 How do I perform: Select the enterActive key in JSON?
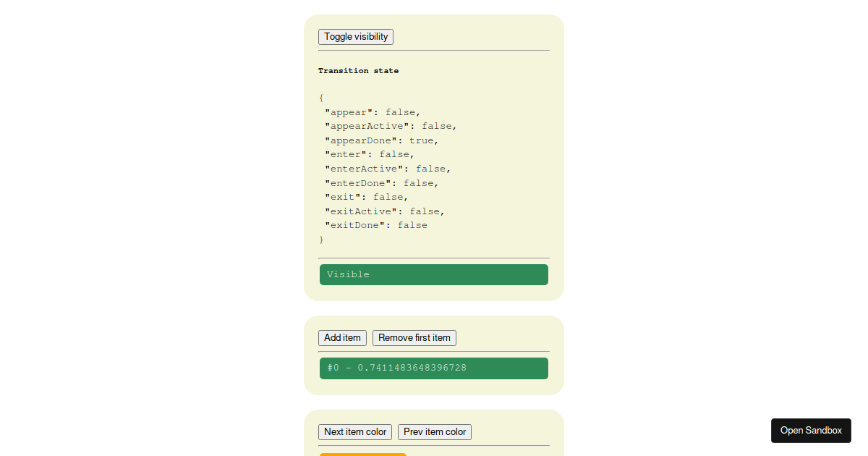click(359, 168)
